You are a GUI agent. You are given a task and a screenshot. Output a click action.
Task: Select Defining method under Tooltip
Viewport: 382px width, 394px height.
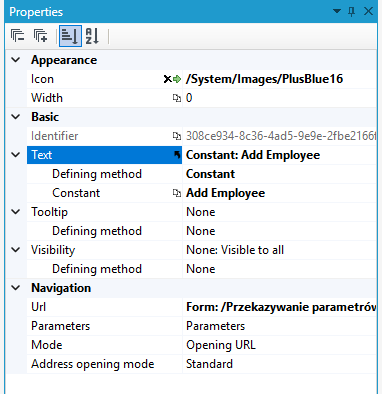point(97,231)
